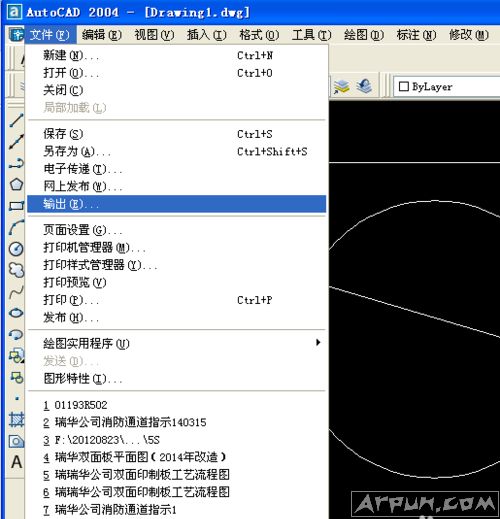
Task: Select the Polygon tool
Action: point(16,184)
